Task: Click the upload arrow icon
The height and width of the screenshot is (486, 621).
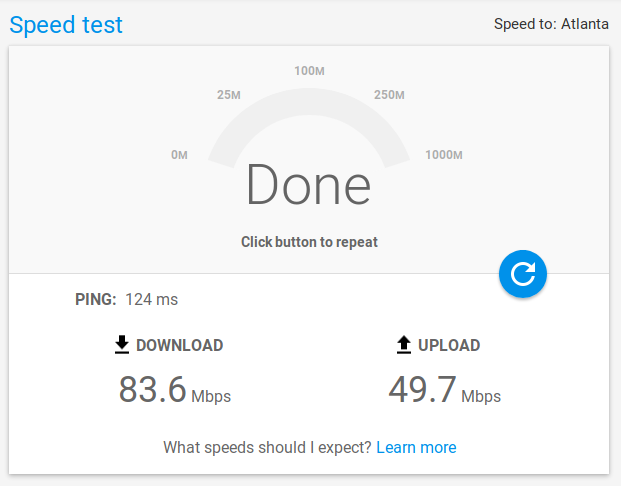Action: (x=404, y=345)
